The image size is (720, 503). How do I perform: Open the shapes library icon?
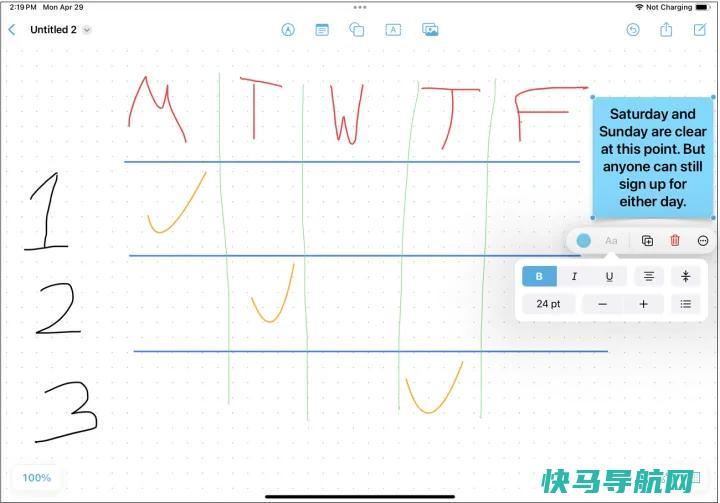click(x=357, y=30)
